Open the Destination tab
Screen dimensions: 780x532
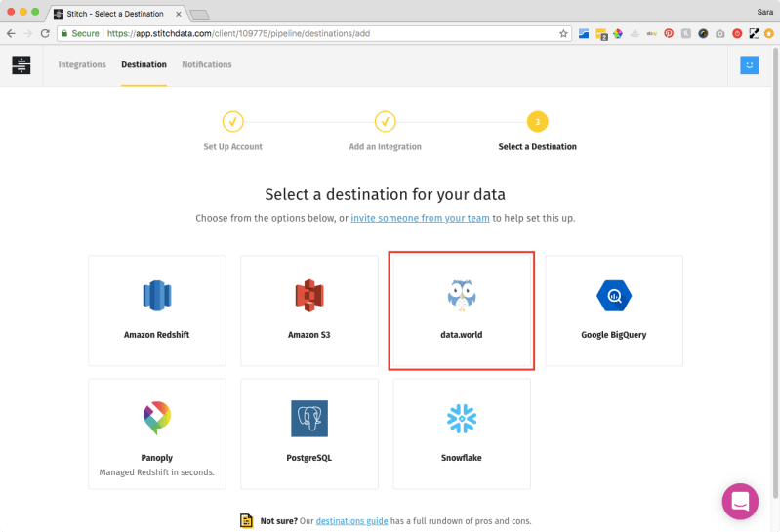tap(144, 64)
